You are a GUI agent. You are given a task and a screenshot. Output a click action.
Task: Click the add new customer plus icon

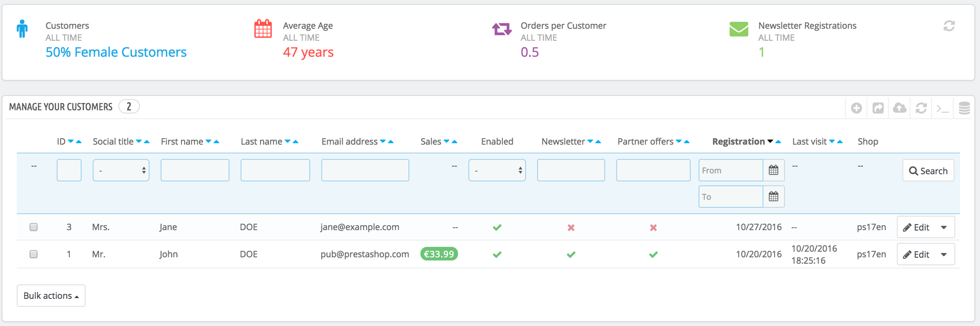(x=856, y=108)
